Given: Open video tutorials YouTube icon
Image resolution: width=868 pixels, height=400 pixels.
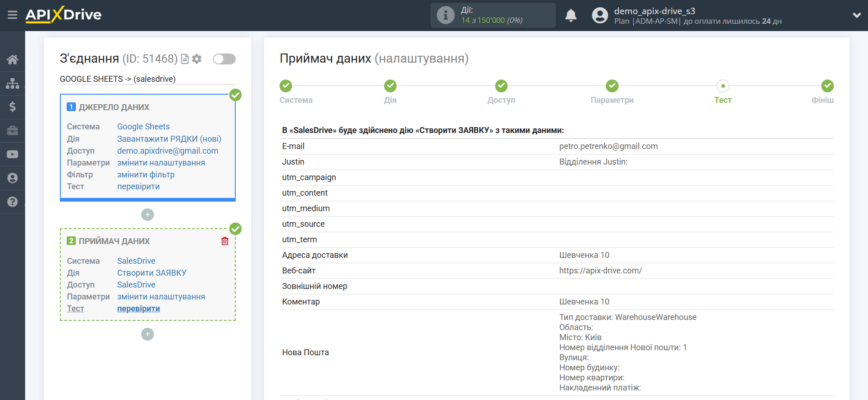Looking at the screenshot, I should pos(12,155).
